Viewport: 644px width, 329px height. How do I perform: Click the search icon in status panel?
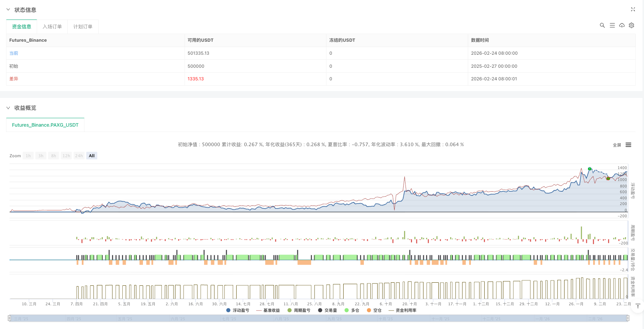[x=602, y=25]
